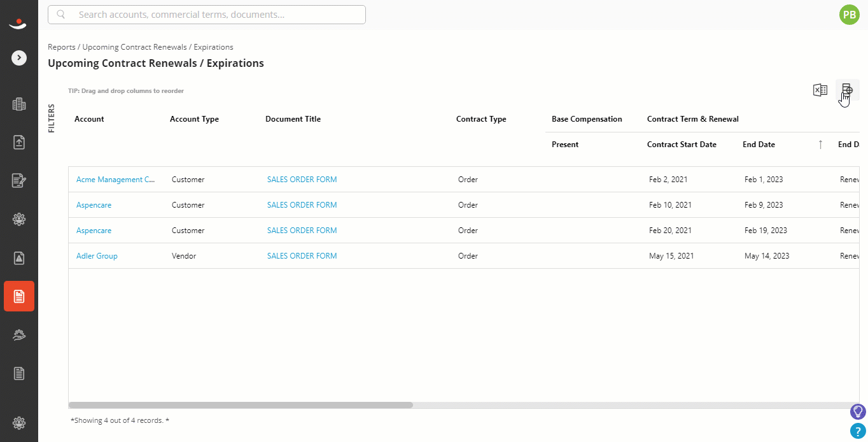Screen dimensions: 868x442
Task: Click the add columns table icon
Action: point(847,90)
